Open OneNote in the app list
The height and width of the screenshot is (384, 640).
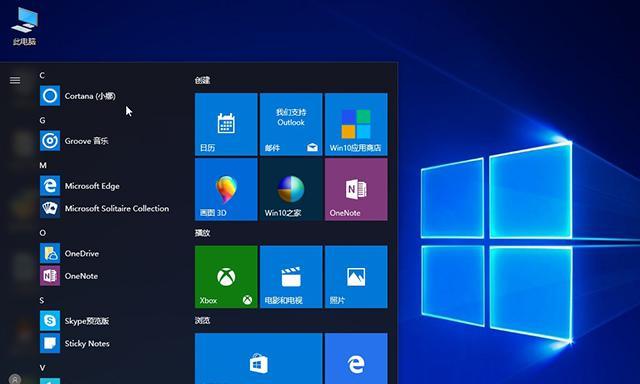tap(69, 276)
